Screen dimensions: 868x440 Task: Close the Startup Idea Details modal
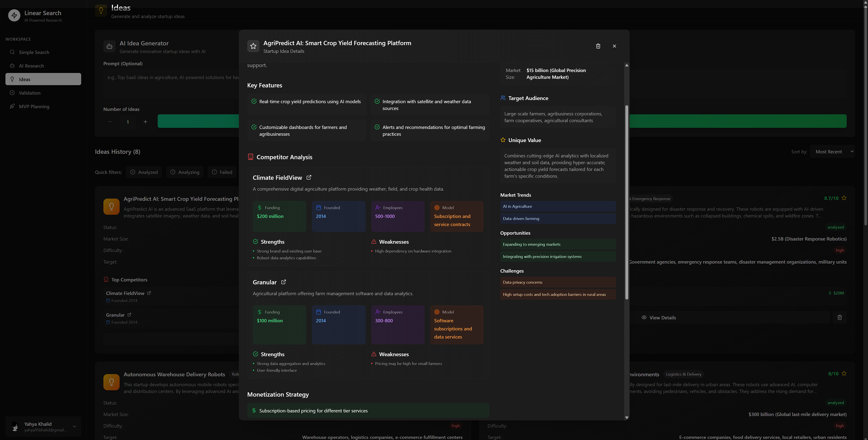614,46
